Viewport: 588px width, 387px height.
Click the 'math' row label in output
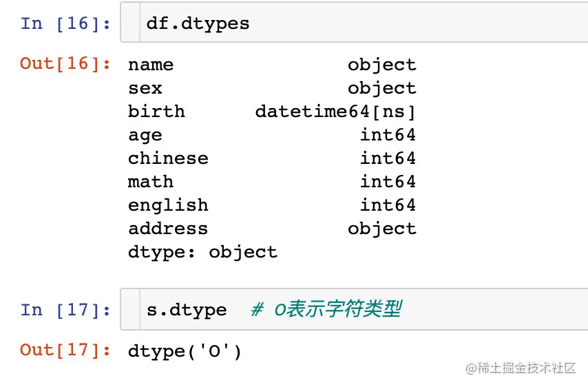point(151,182)
